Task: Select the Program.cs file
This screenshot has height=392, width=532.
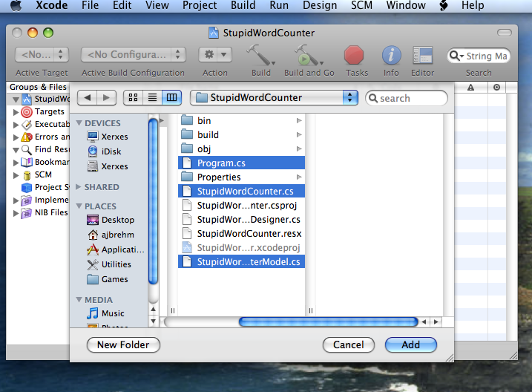Action: tap(242, 163)
